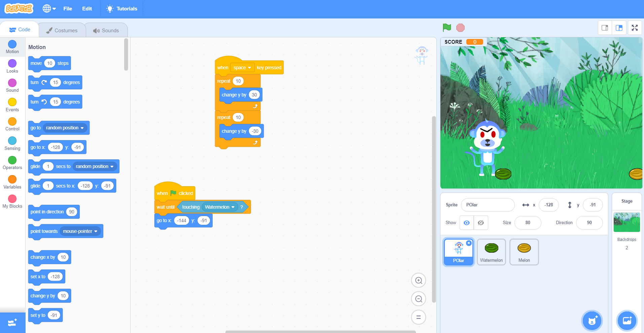
Task: Reset workspace zoom to default
Action: pos(419,317)
